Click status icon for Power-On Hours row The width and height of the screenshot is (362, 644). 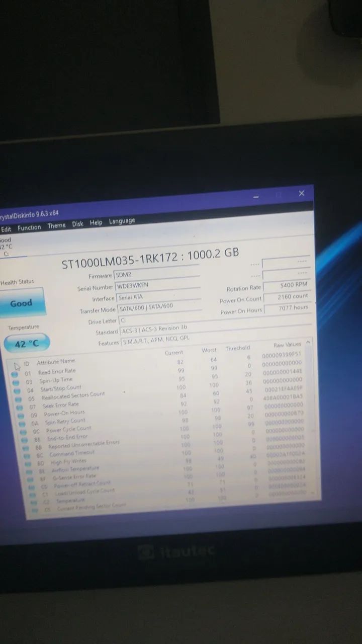coord(20,415)
